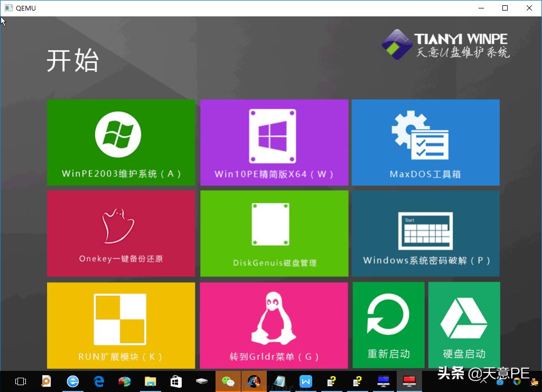
Task: Click the red-green disc taskbar icon
Action: 125,381
